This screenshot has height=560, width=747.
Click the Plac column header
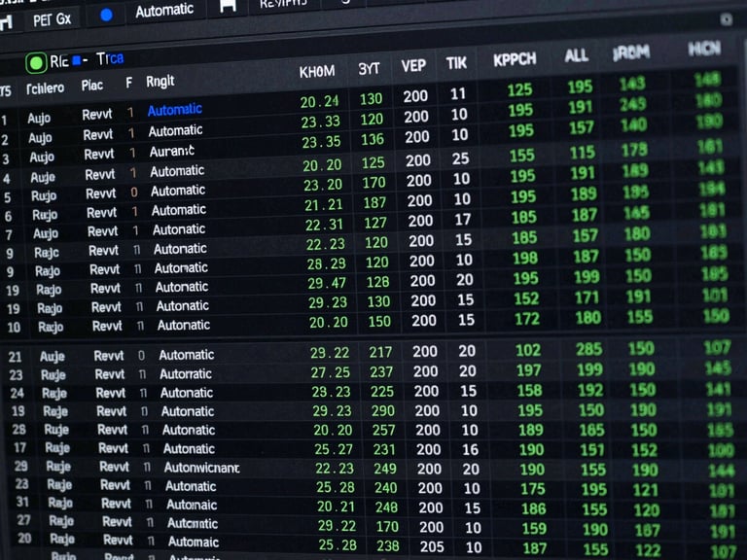coord(92,86)
